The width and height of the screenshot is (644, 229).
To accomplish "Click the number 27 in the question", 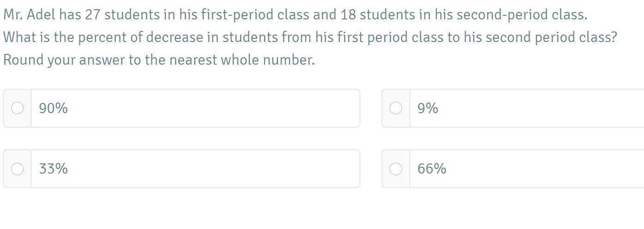I will pos(92,15).
